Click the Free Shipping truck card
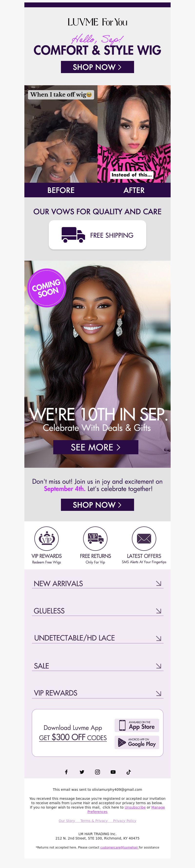Screen dimensions: 195x868 click(97, 235)
